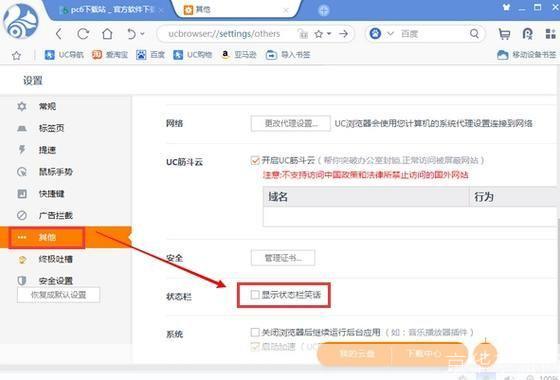Click the skin shirt icon in title bar
The height and width of the screenshot is (380, 560).
pyautogui.click(x=506, y=7)
